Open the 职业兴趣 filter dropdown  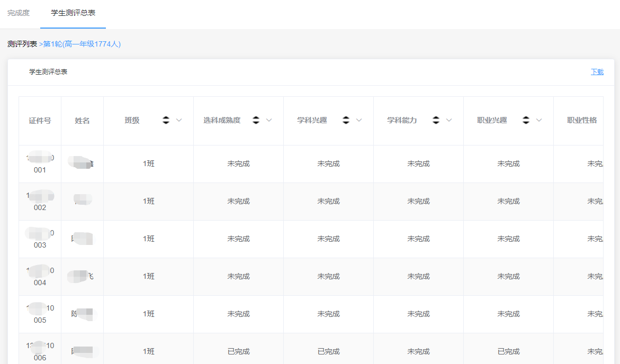[x=539, y=120]
